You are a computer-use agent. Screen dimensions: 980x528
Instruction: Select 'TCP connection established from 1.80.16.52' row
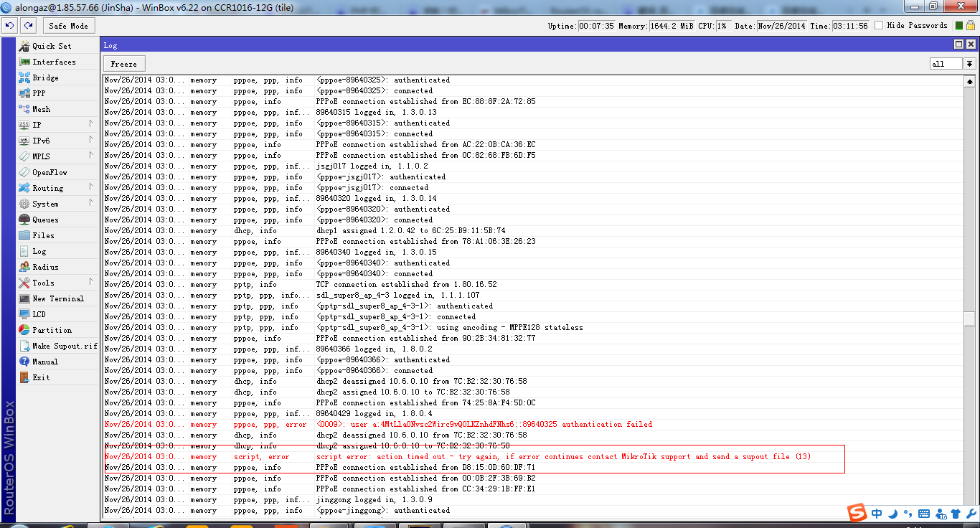click(x=533, y=285)
